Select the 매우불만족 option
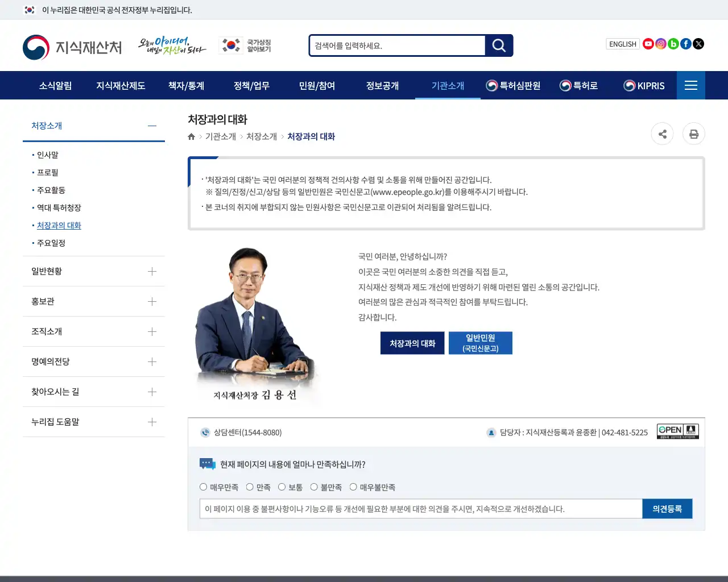Viewport: 728px width, 582px height. (354, 487)
